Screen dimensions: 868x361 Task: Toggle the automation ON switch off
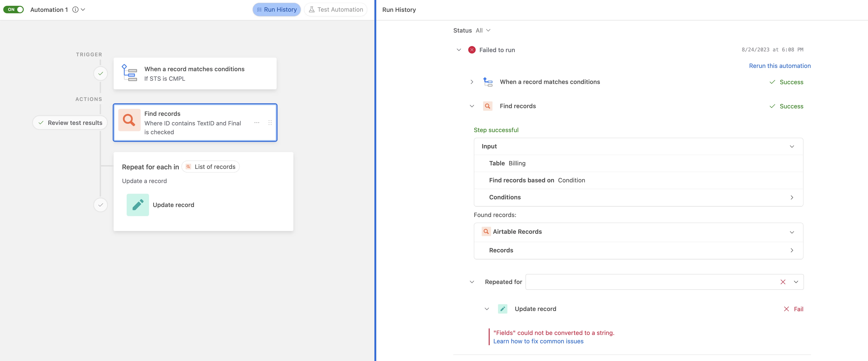coord(14,10)
